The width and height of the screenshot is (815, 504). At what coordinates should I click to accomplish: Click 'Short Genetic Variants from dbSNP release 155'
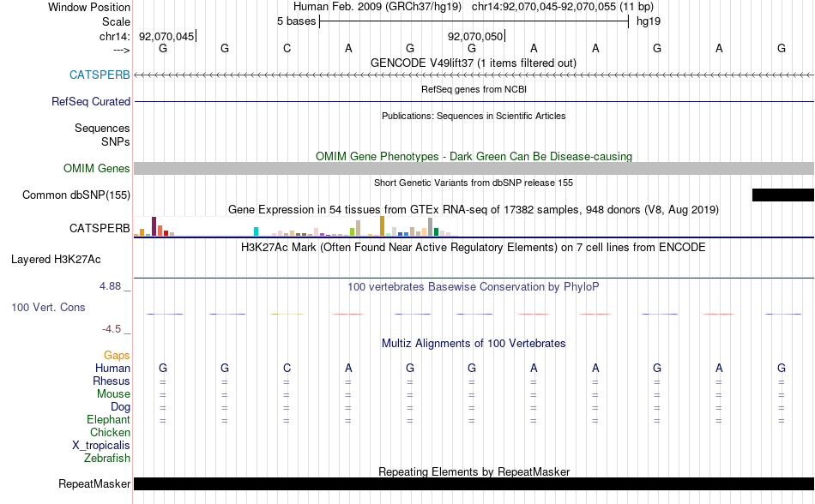click(x=473, y=183)
